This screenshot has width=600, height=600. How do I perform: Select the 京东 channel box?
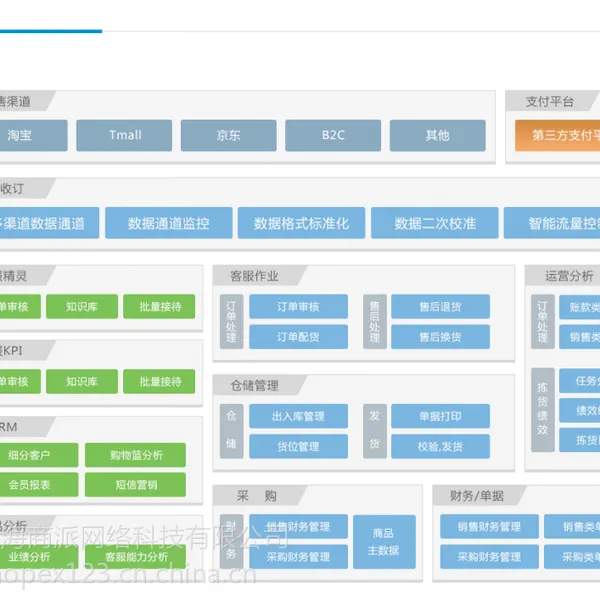(228, 135)
